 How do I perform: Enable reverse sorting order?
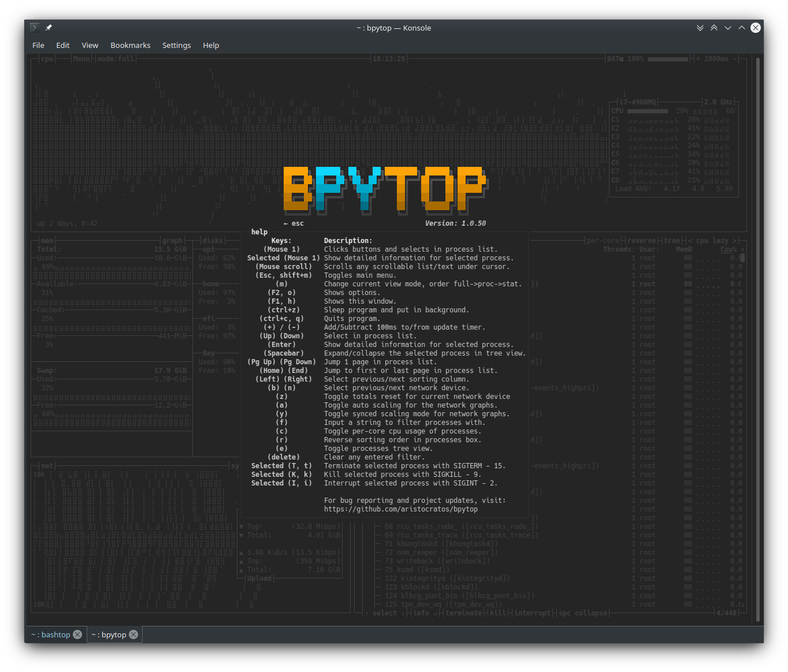[x=641, y=240]
